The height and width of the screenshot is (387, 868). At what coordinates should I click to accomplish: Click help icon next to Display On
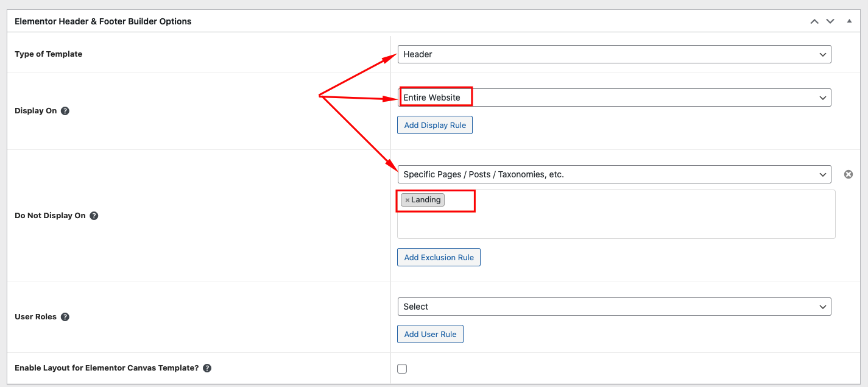pyautogui.click(x=65, y=111)
